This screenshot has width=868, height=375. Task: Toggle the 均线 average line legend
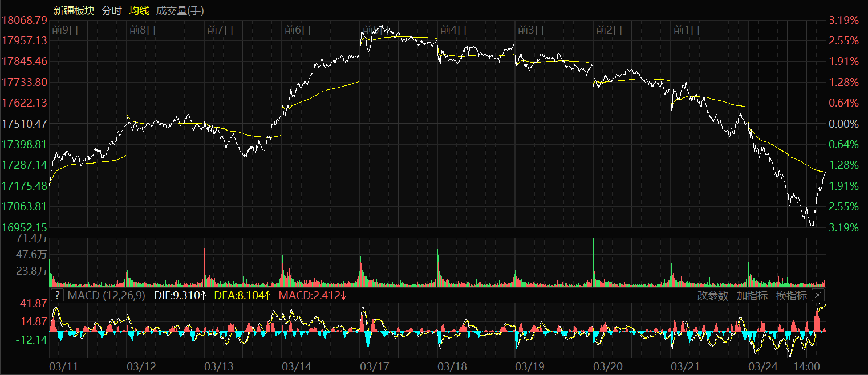pyautogui.click(x=139, y=10)
